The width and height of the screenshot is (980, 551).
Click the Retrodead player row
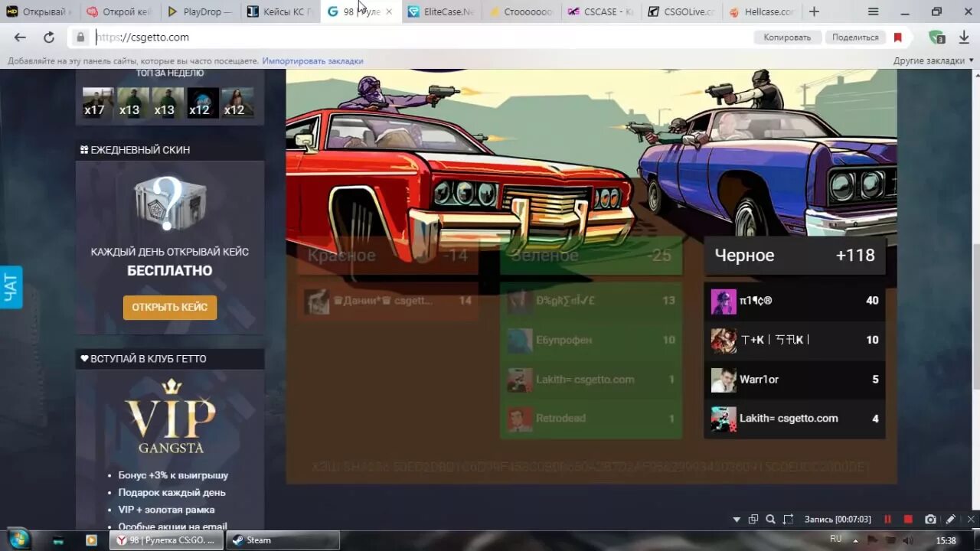591,419
